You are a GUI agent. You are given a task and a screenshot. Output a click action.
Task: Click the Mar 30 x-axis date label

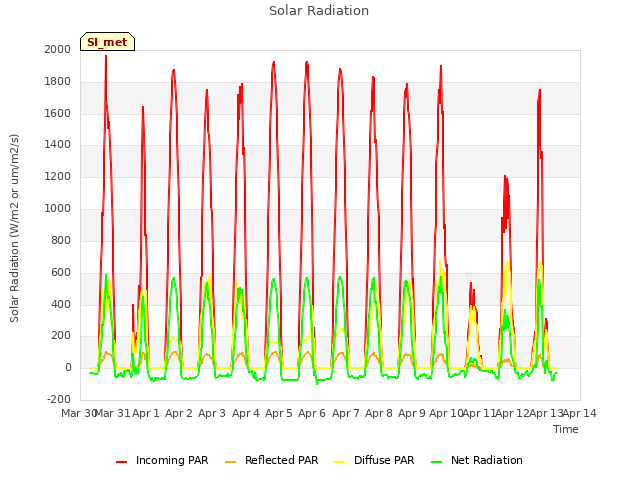click(x=78, y=413)
